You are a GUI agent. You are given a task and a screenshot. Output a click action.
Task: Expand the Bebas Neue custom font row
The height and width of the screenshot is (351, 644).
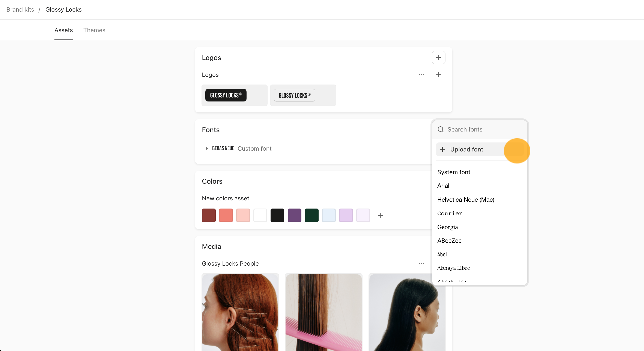click(x=207, y=149)
